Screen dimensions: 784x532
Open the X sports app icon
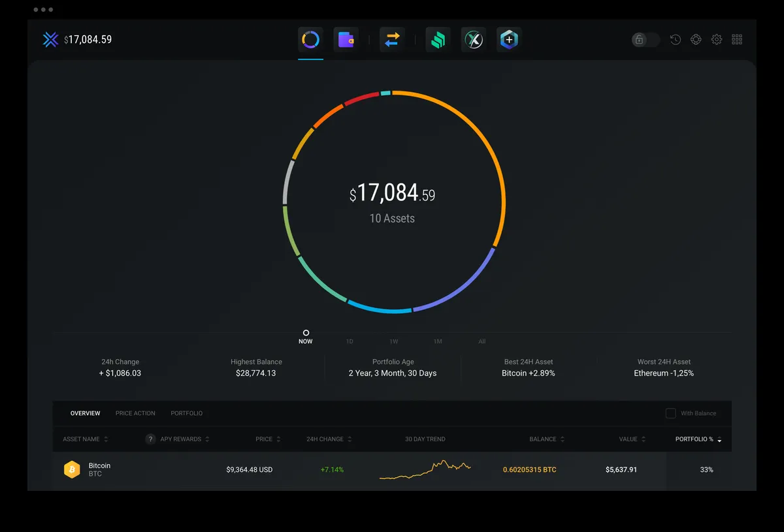474,40
